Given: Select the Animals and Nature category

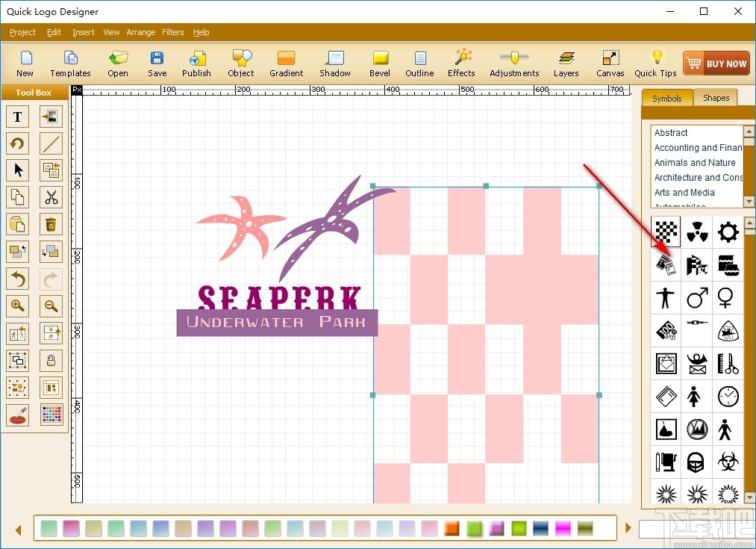Looking at the screenshot, I should 695,162.
